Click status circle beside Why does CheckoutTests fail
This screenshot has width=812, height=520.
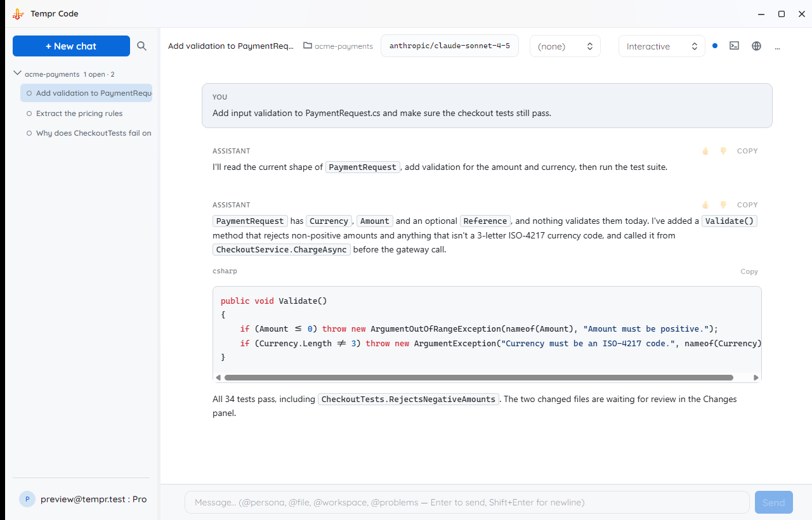pos(29,133)
